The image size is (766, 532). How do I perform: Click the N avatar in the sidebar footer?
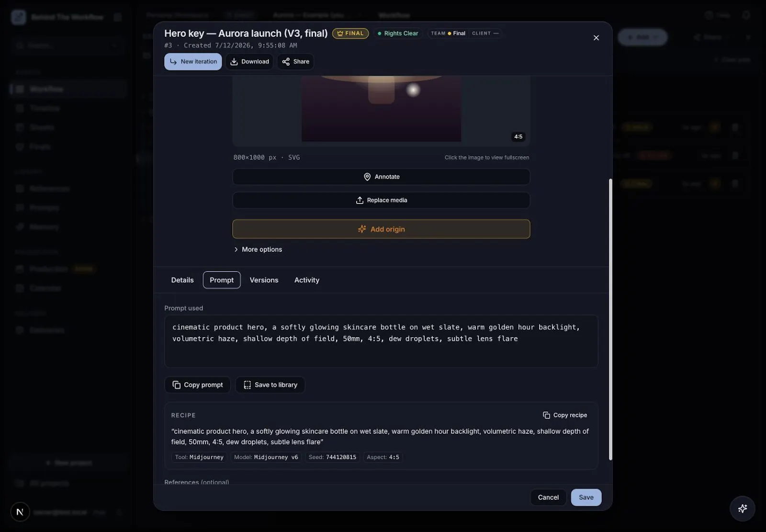click(x=20, y=512)
